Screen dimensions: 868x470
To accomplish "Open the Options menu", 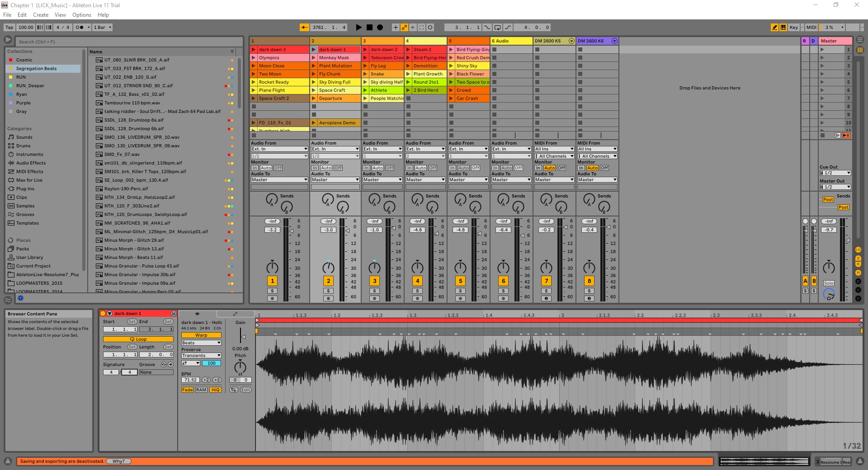I will pyautogui.click(x=81, y=15).
